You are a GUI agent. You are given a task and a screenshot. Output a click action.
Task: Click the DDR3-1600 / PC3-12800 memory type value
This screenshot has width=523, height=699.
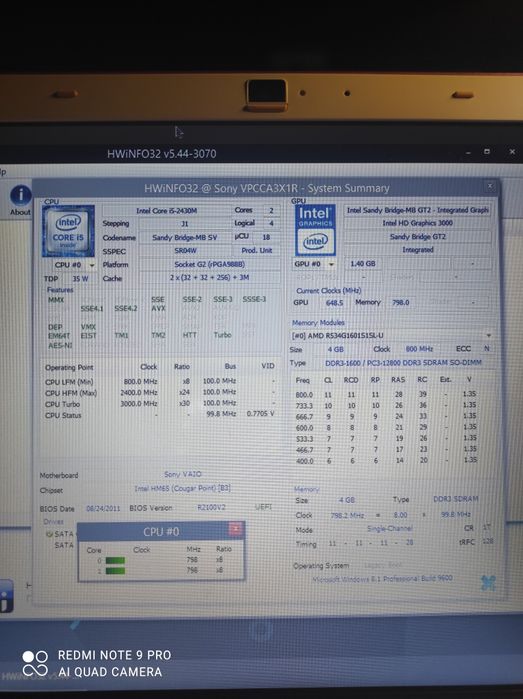pyautogui.click(x=403, y=363)
